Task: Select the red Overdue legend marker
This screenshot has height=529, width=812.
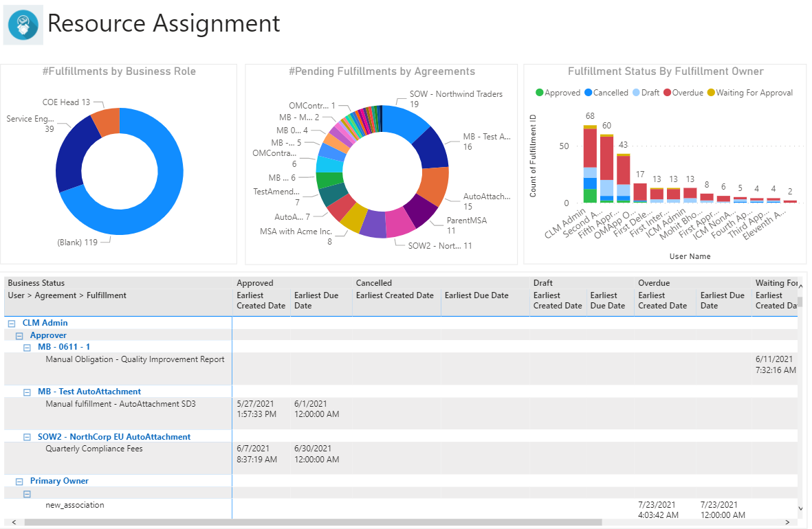Action: coord(667,93)
